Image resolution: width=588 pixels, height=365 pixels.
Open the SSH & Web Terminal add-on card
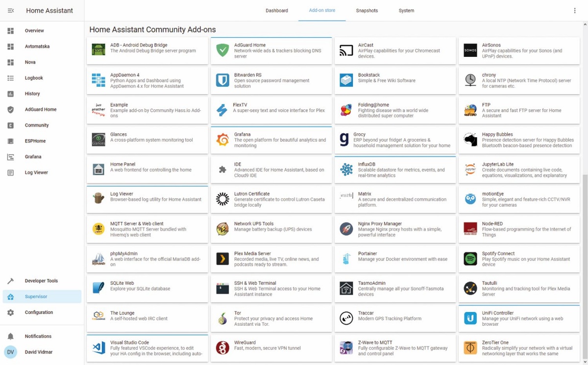coord(271,289)
